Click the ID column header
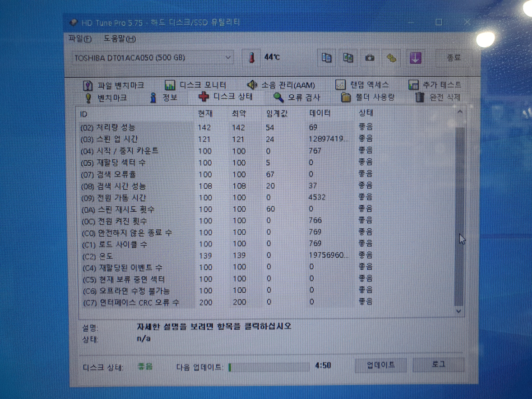The width and height of the screenshot is (532, 399). click(x=84, y=114)
